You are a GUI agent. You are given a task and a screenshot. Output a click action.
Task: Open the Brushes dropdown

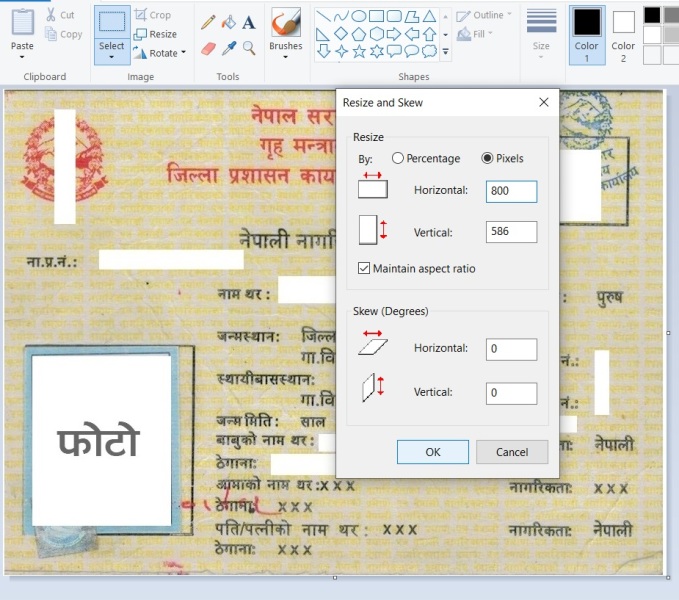285,57
